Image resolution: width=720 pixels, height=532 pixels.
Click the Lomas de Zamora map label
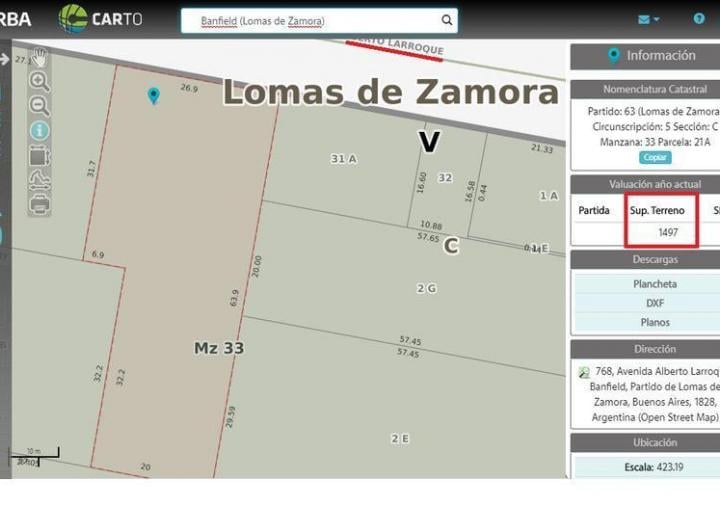click(391, 92)
